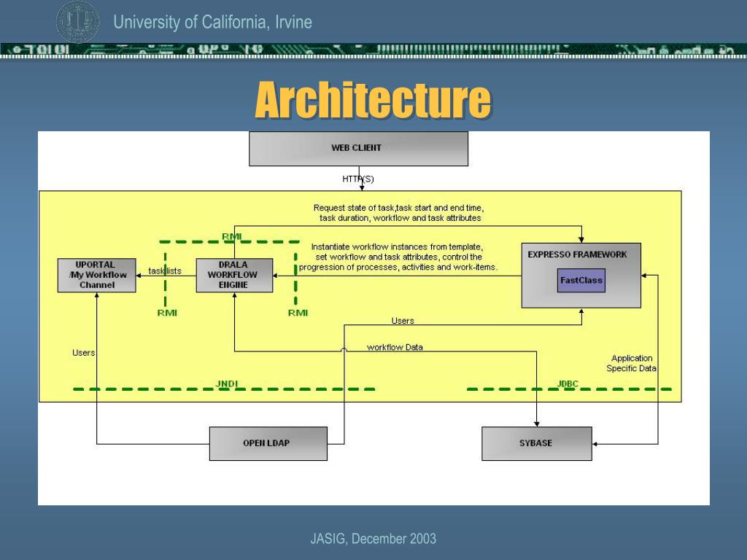Select the Application Specific Data label
The image size is (747, 560).
coord(632,363)
